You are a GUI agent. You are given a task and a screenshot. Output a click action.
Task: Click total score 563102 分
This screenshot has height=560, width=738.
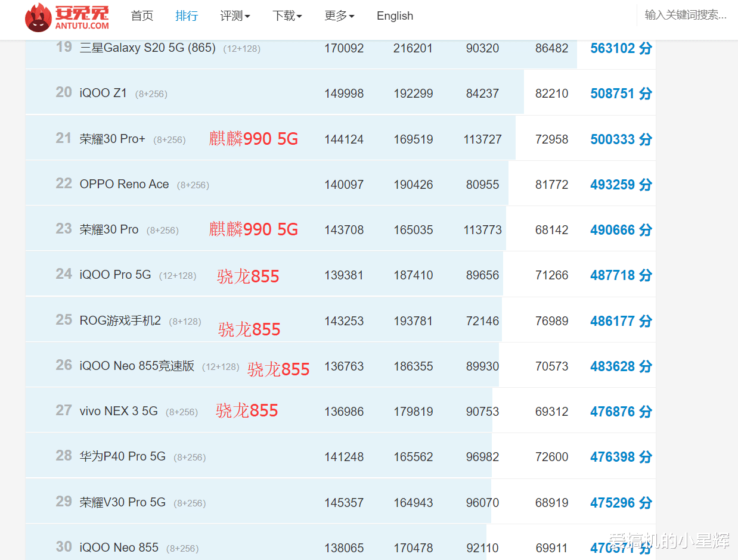pos(621,48)
